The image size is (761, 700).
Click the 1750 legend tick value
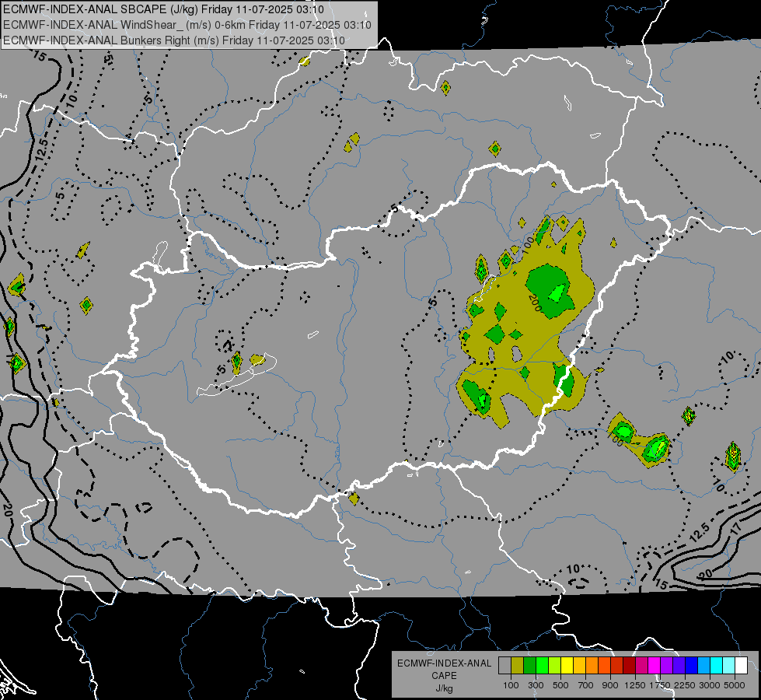(660, 685)
